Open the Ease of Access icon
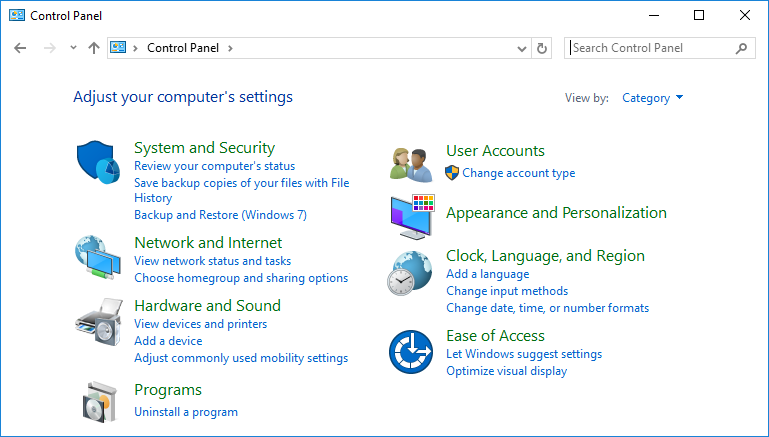 (x=411, y=352)
